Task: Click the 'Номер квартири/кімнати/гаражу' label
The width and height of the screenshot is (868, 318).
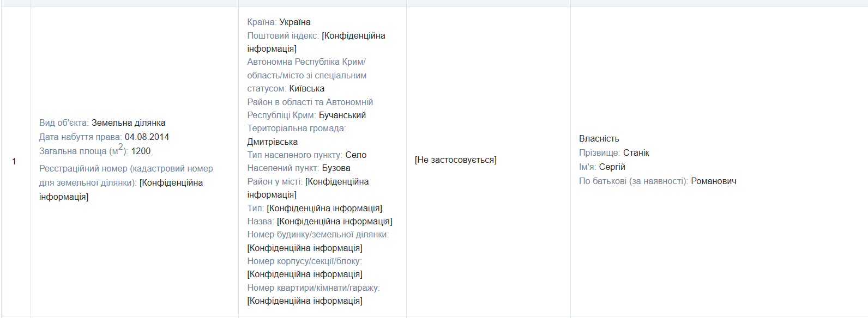Action: pos(314,288)
